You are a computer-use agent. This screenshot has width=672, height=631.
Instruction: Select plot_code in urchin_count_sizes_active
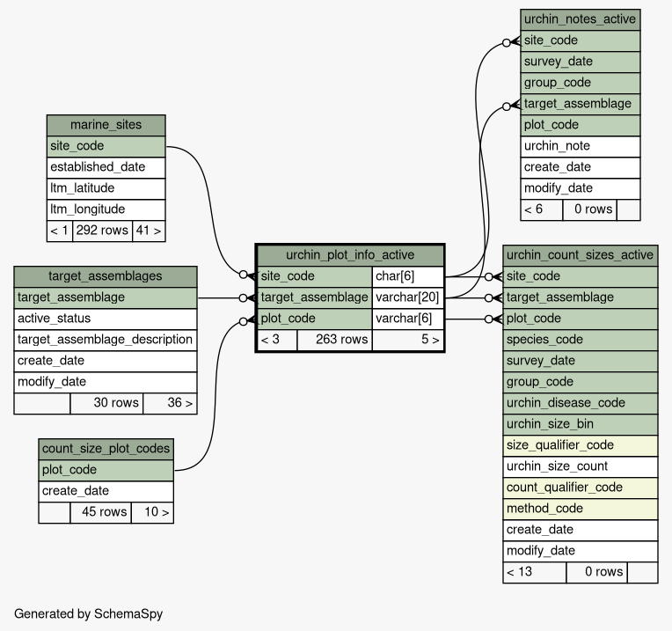[x=581, y=319]
